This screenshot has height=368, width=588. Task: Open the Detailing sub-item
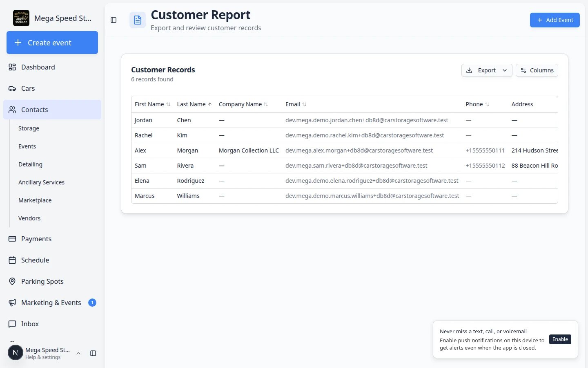click(30, 164)
